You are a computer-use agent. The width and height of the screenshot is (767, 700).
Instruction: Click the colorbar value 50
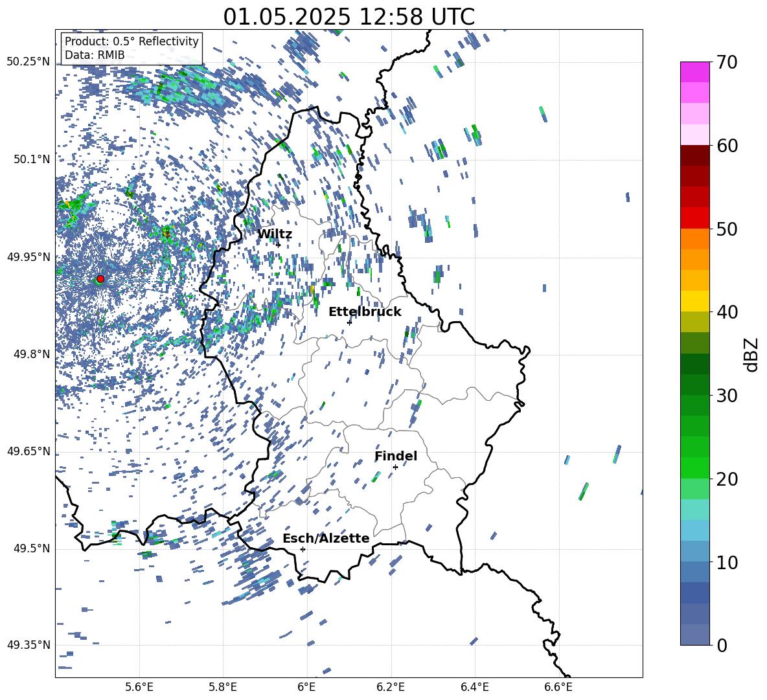tap(727, 229)
